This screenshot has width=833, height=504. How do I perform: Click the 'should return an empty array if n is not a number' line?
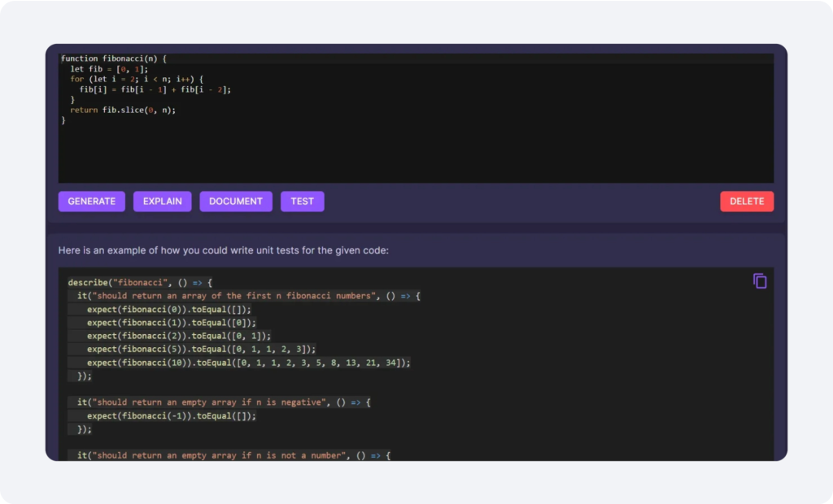[233, 456]
